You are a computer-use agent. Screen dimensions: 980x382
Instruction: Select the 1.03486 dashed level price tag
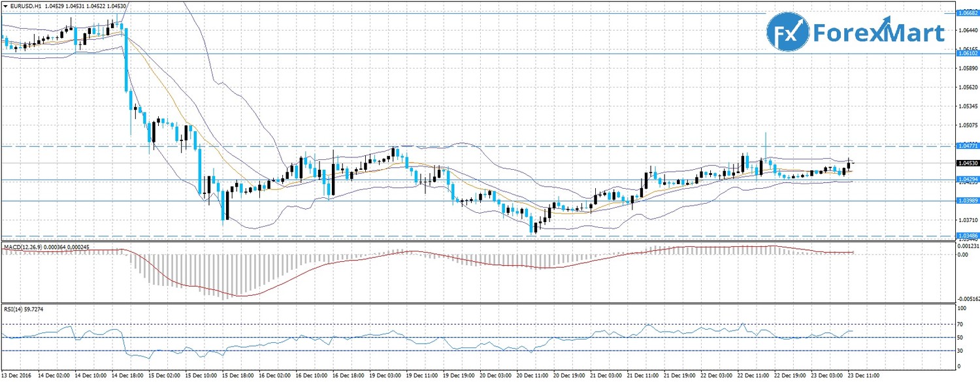967,235
